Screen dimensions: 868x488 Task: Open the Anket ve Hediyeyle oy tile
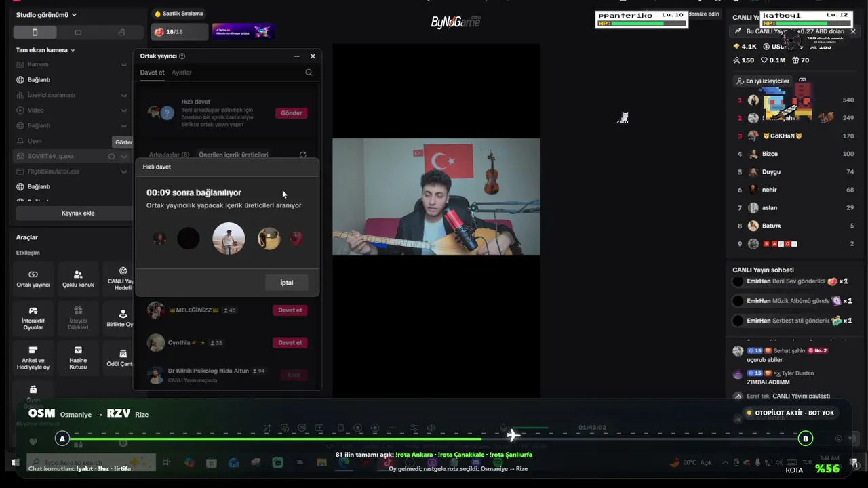[33, 359]
